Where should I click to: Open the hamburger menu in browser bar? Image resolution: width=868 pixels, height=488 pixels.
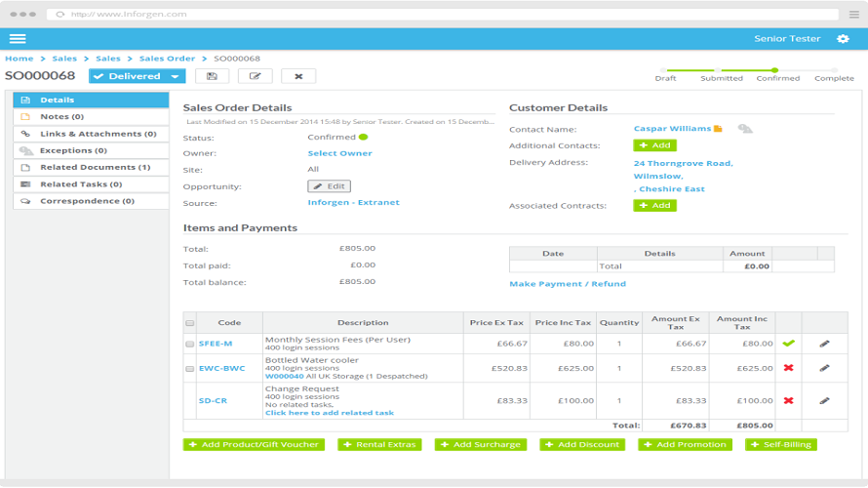coord(854,15)
